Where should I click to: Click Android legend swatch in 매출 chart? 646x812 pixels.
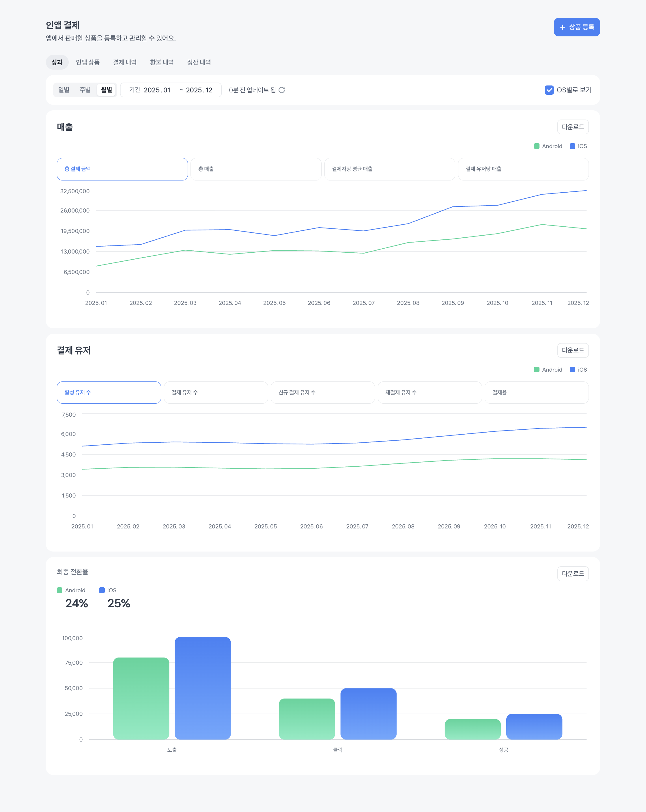tap(536, 146)
